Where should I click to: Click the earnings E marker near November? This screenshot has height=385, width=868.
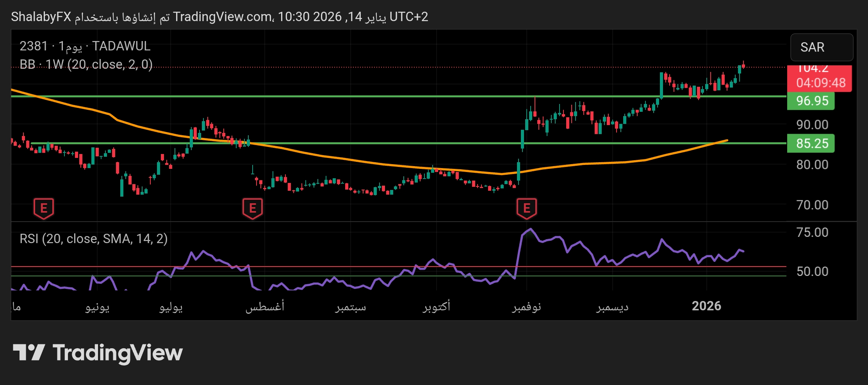point(526,208)
